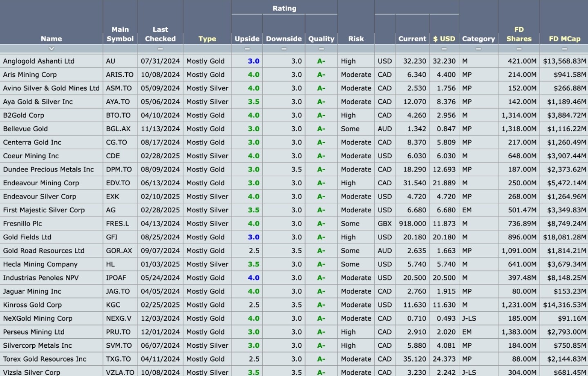Click the AYA.TO symbol cell

pyautogui.click(x=118, y=101)
